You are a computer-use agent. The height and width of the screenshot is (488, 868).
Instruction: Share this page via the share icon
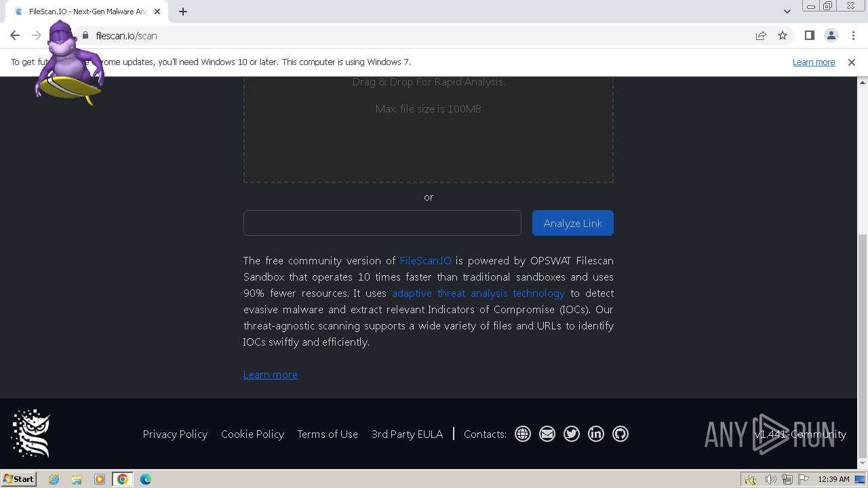tap(761, 35)
